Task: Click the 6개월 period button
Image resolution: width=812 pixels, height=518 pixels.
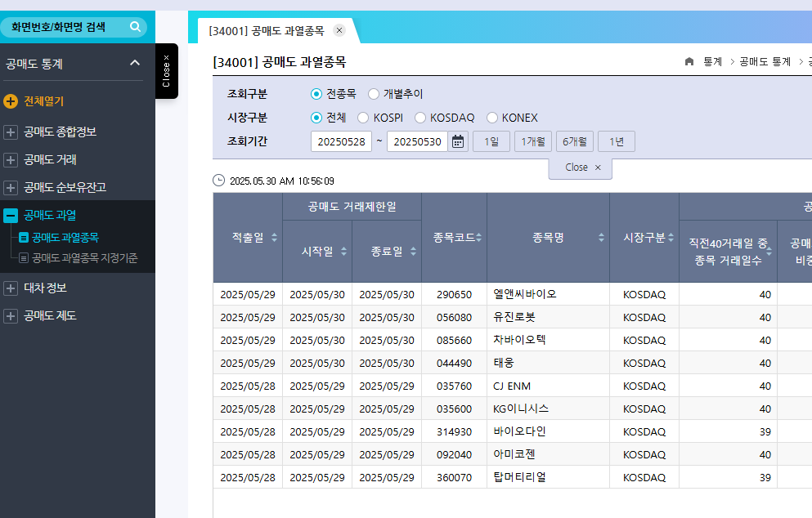Action: (575, 141)
